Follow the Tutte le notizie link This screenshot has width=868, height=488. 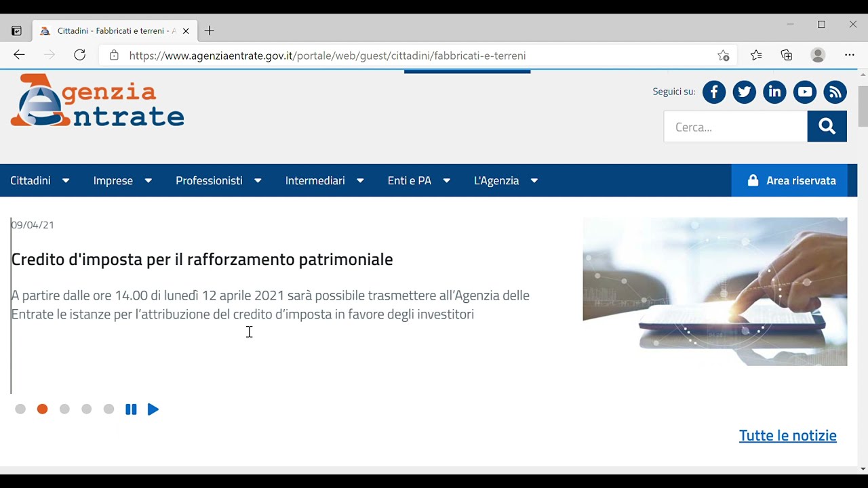(x=788, y=436)
